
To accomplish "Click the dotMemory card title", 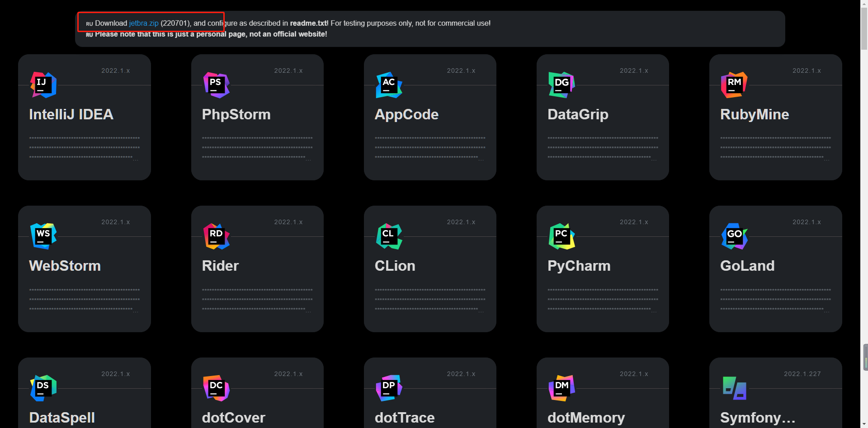I will [x=586, y=418].
